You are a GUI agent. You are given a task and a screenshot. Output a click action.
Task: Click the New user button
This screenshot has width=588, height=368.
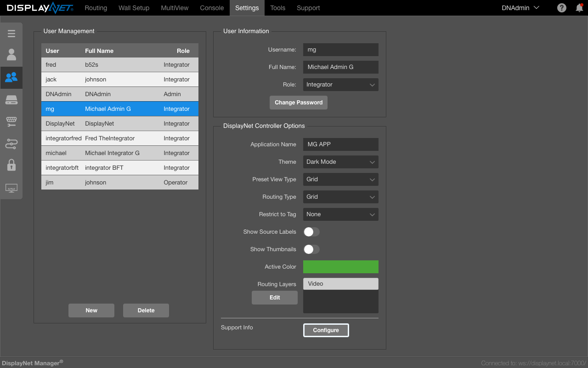click(91, 310)
